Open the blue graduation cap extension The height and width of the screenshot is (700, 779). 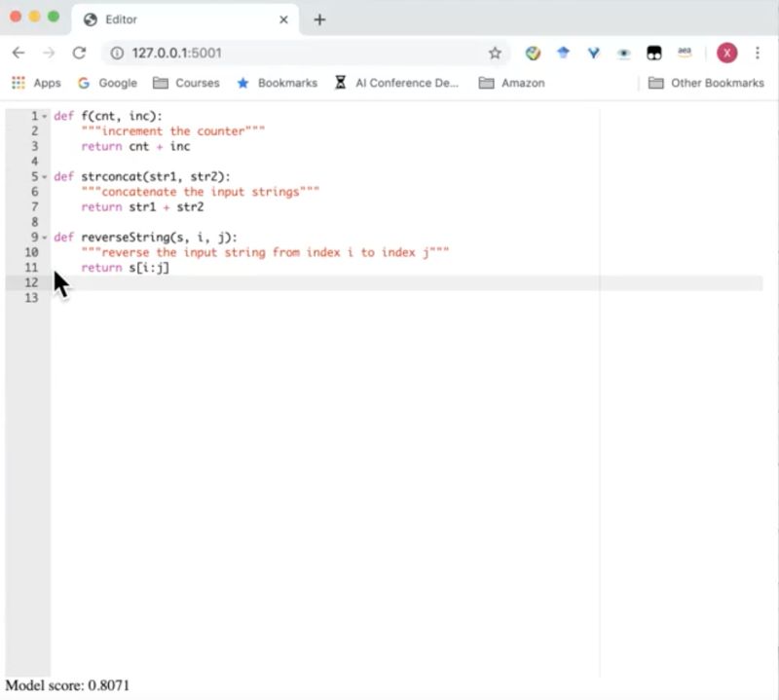coord(564,53)
